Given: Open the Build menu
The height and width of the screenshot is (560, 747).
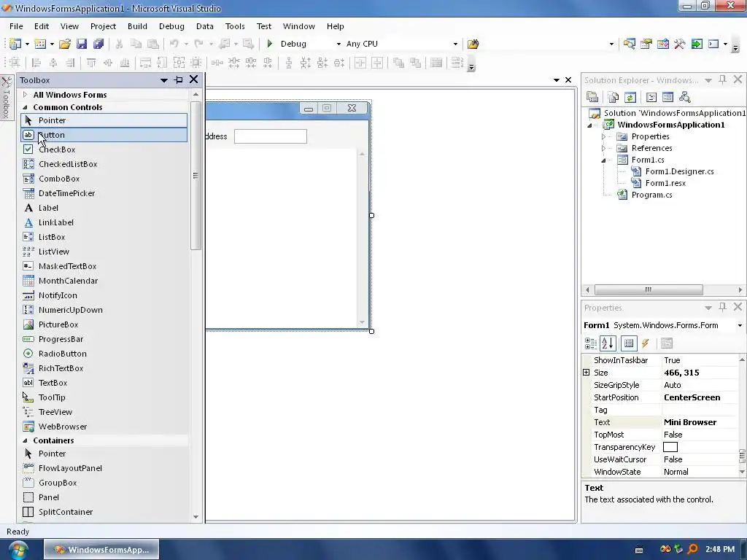Looking at the screenshot, I should tap(137, 26).
